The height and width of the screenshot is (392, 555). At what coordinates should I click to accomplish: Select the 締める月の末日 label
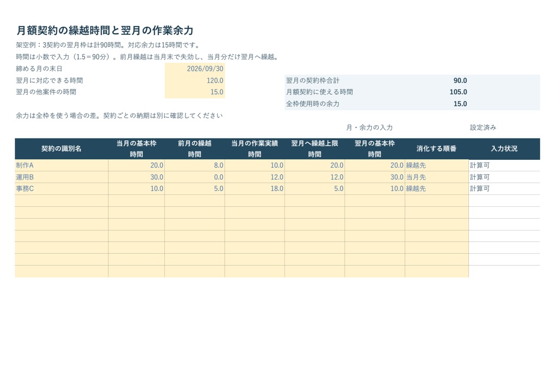(x=39, y=69)
